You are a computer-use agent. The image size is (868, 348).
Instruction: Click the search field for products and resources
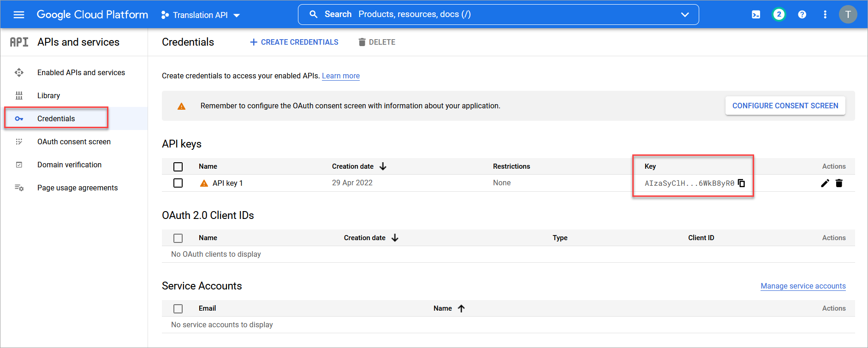pos(498,14)
